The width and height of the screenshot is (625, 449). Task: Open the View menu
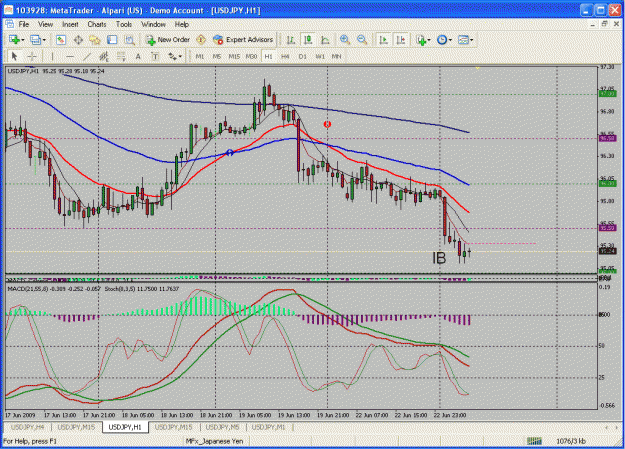click(x=45, y=24)
